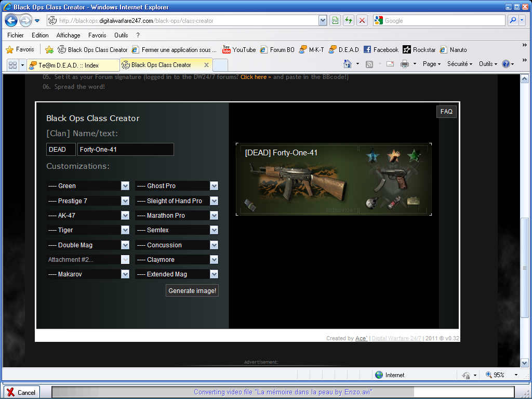
Task: Open the Claymore equipment dropdown
Action: (x=177, y=260)
